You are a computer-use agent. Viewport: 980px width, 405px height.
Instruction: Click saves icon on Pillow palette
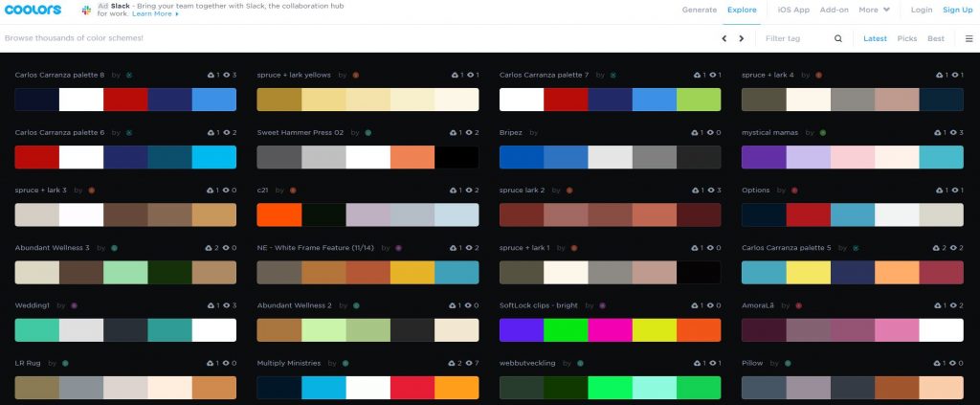[x=939, y=363]
